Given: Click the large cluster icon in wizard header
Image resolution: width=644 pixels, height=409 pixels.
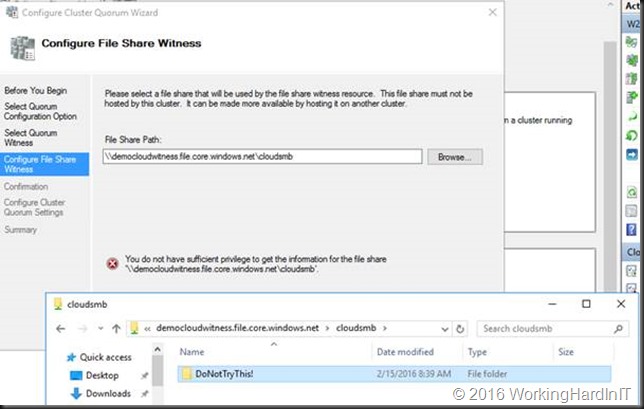Looking at the screenshot, I should (x=23, y=48).
